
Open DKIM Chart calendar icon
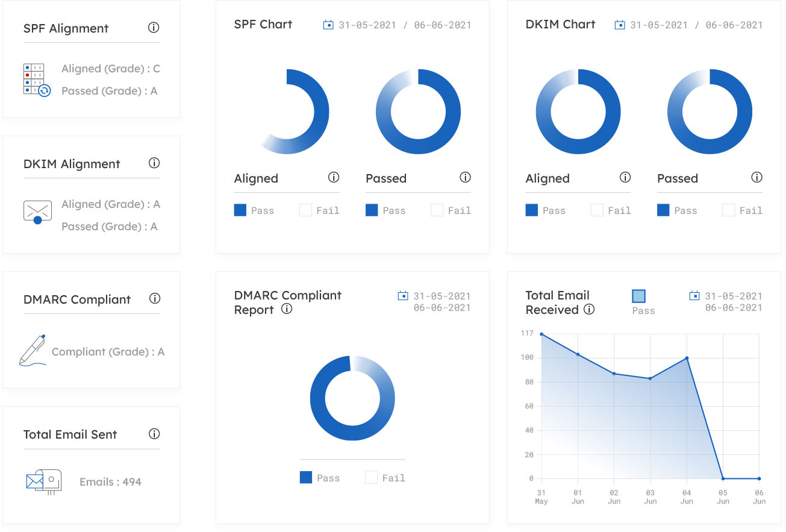point(620,25)
